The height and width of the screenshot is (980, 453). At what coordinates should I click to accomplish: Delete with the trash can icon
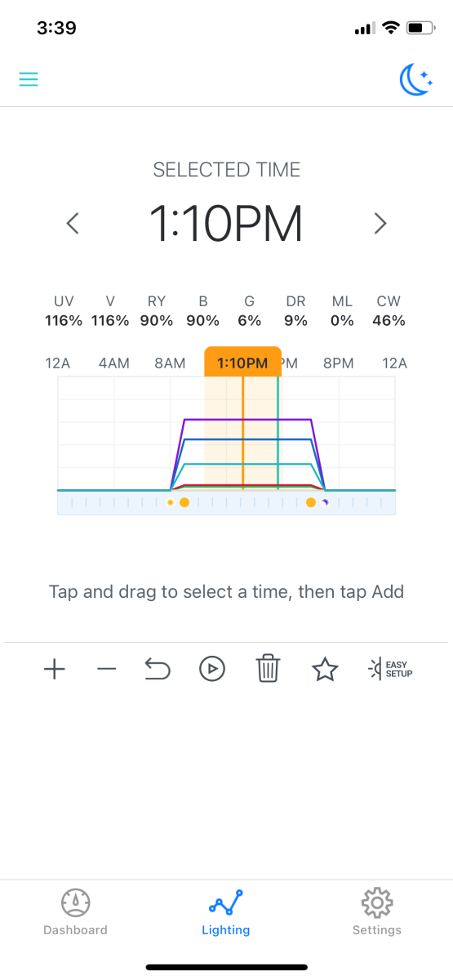pyautogui.click(x=268, y=670)
